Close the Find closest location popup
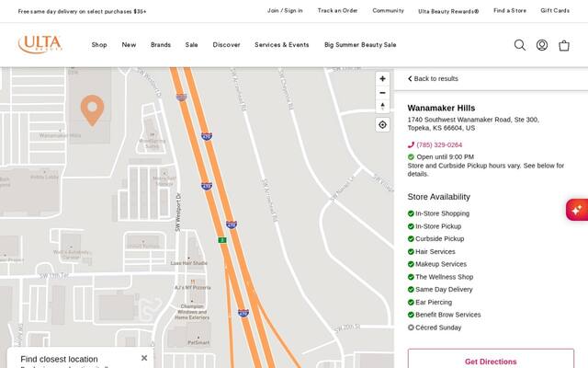Viewport: 588px width, 368px height. click(144, 358)
